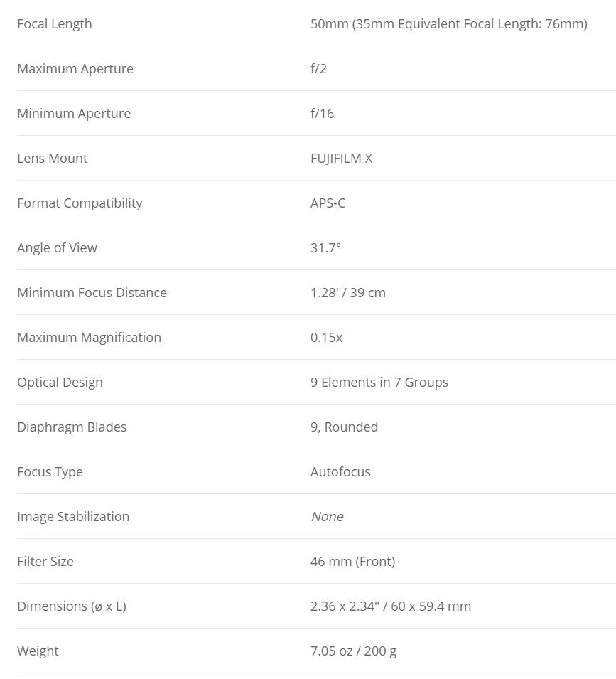Select the 9 Elements in 7 Groups text

[379, 383]
